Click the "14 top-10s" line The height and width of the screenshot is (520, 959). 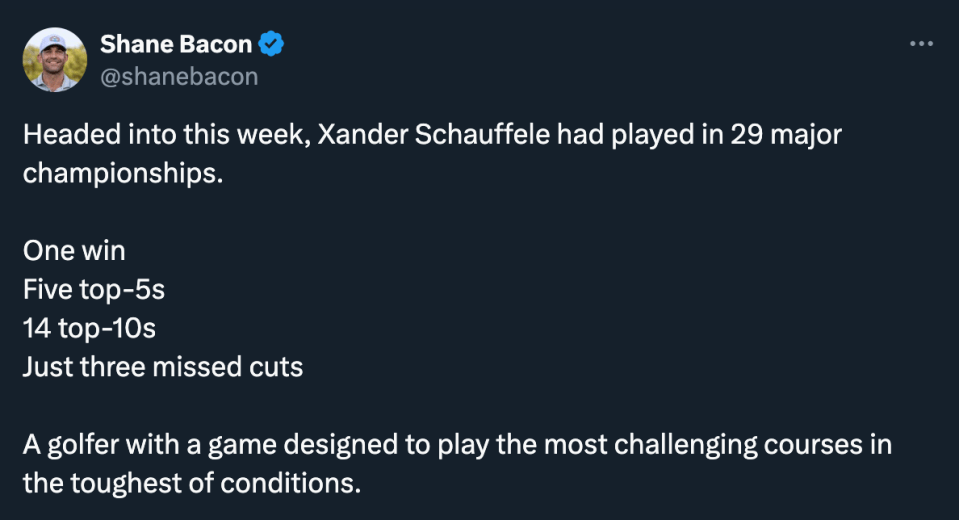tap(89, 329)
